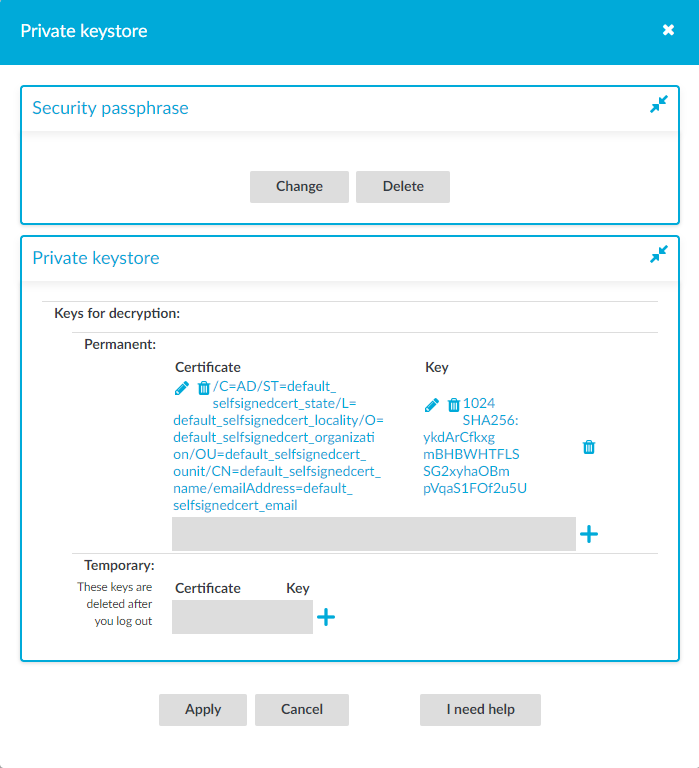Image resolution: width=699 pixels, height=768 pixels.
Task: Edit the permanent certificate with pencil icon
Action: pyautogui.click(x=182, y=388)
